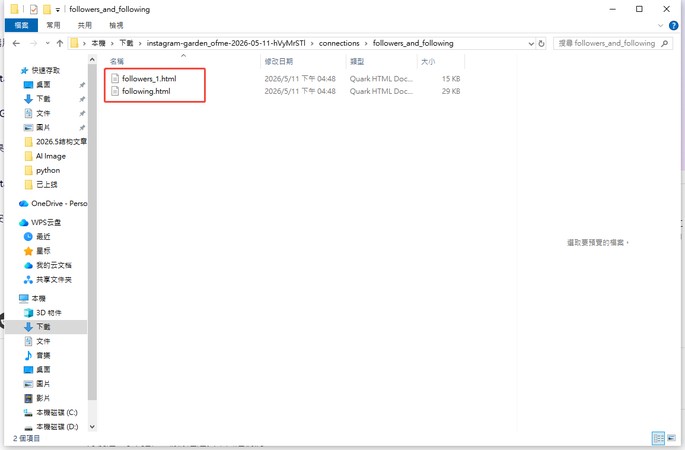Viewport: 685px width, 450px height.
Task: Open 音樂 Music under This PC
Action: [x=43, y=355]
